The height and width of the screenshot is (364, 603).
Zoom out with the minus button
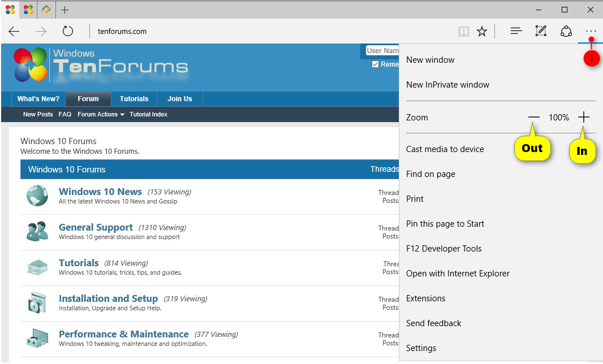point(534,117)
